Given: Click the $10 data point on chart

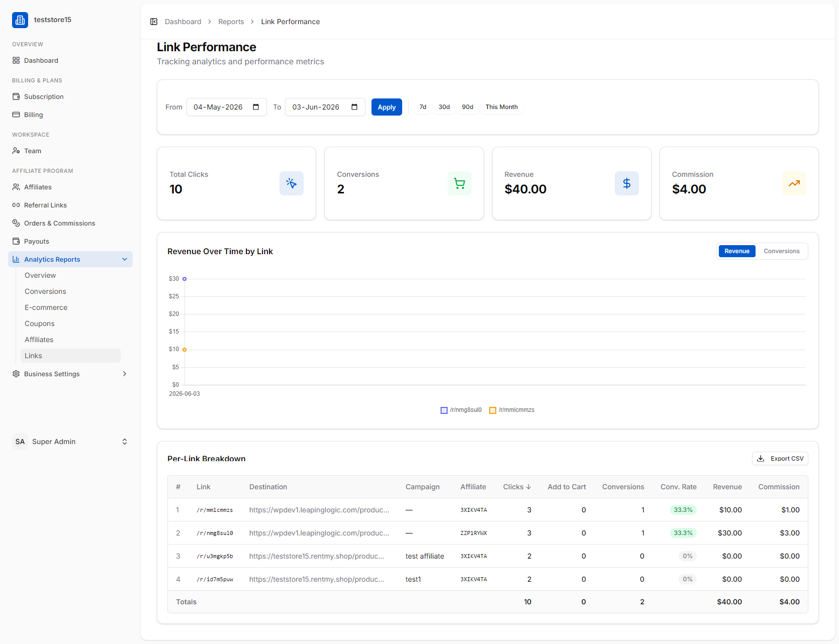Looking at the screenshot, I should pos(184,350).
